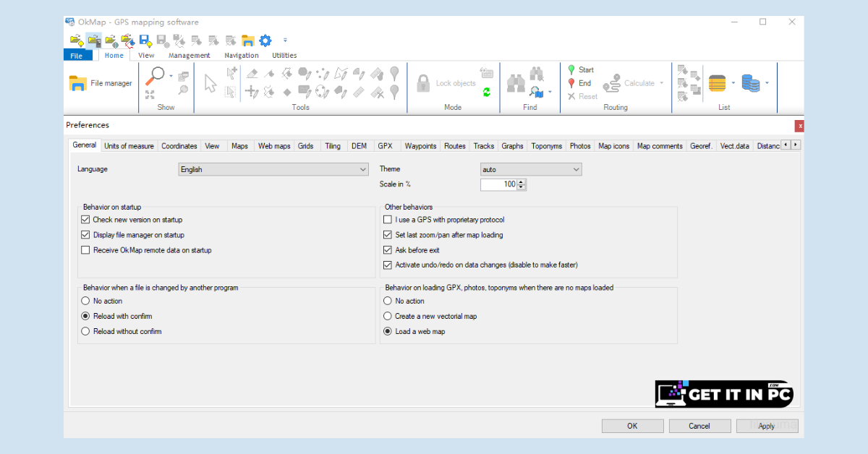Click the OK button
The image size is (868, 454).
point(632,426)
